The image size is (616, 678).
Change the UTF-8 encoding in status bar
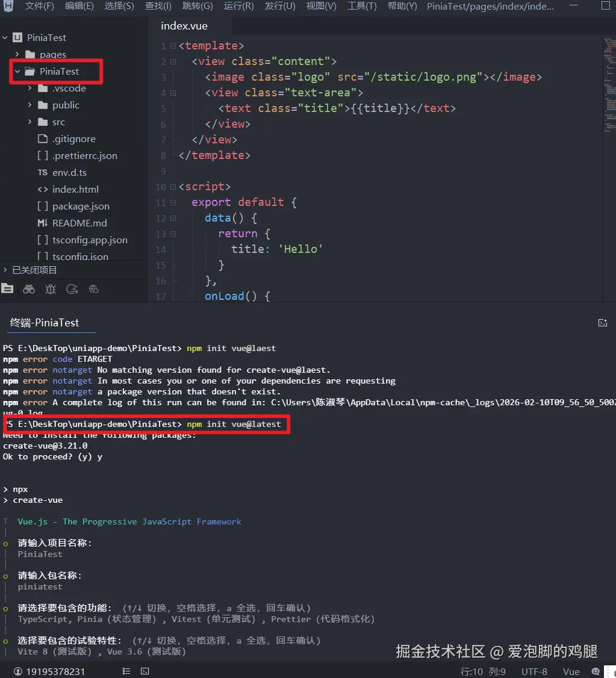click(534, 671)
